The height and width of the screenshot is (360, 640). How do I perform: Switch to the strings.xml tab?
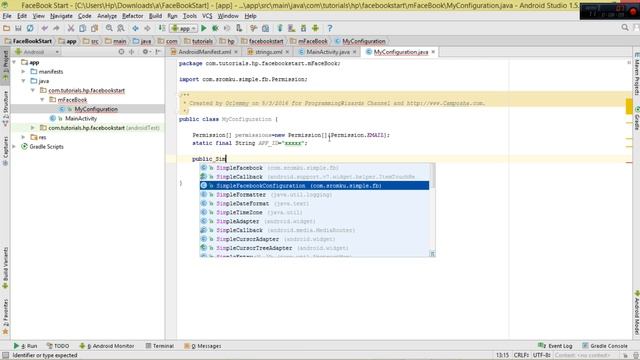click(x=269, y=52)
